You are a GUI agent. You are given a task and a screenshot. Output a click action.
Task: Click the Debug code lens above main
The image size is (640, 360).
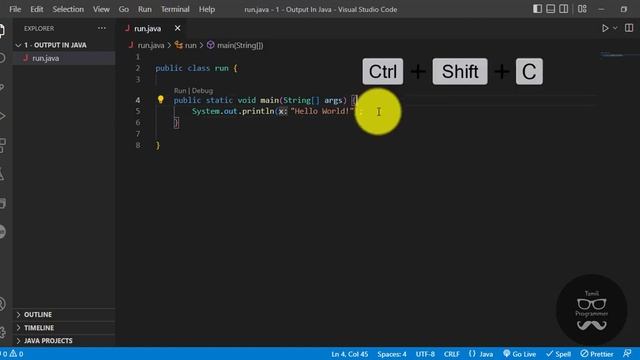click(202, 91)
